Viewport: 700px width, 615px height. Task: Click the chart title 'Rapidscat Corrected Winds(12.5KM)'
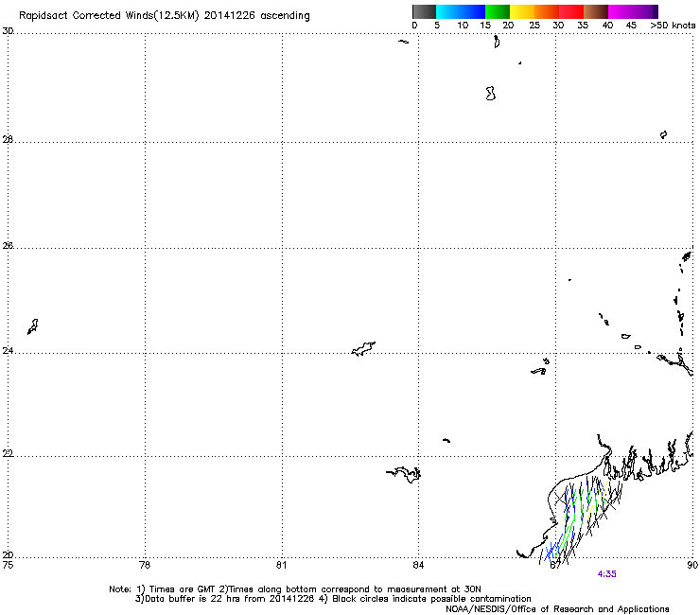point(109,16)
